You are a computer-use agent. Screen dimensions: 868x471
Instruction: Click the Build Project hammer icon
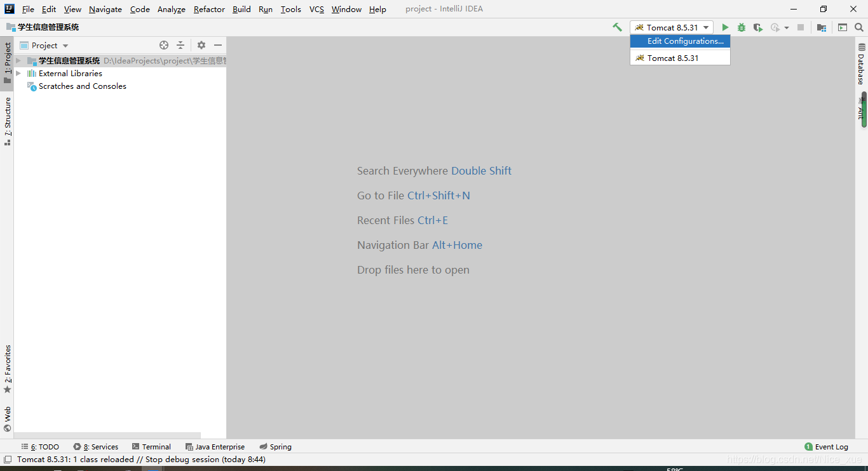pyautogui.click(x=617, y=27)
